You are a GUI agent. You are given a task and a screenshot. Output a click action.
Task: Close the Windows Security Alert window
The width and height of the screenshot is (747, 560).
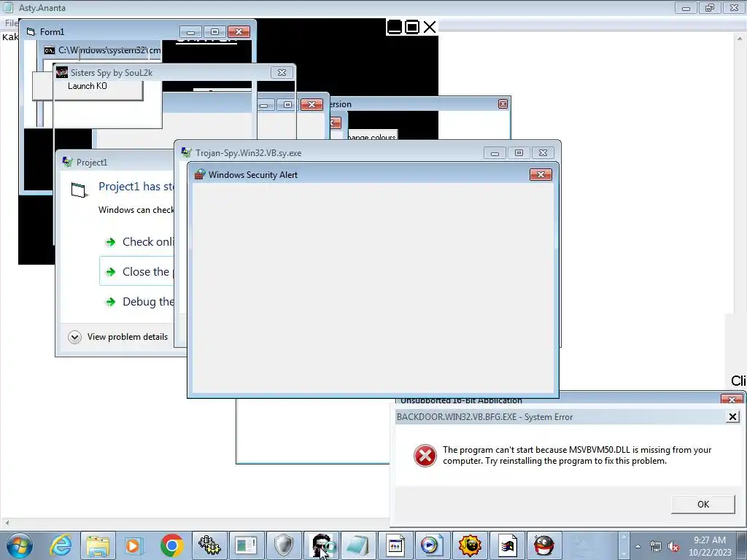pyautogui.click(x=541, y=175)
